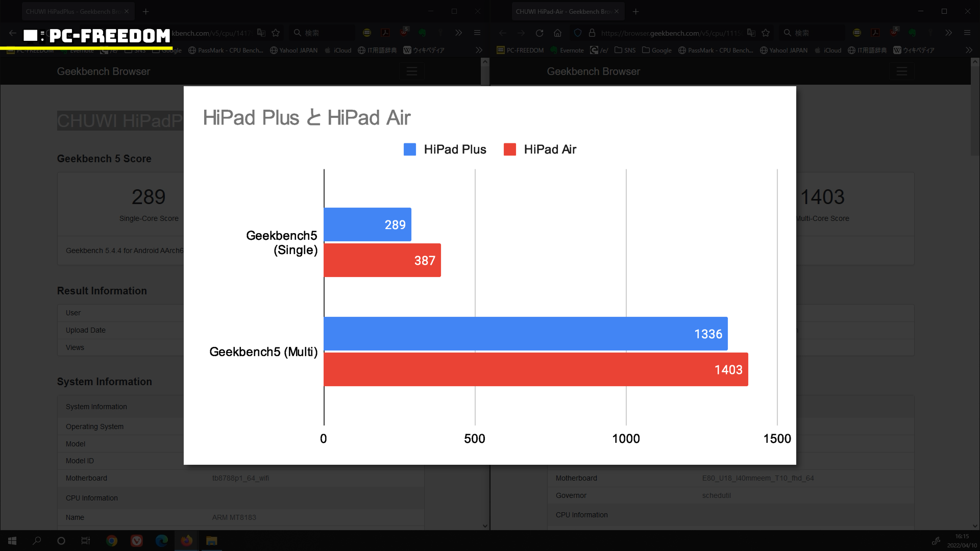The width and height of the screenshot is (980, 551).
Task: Show more extensions via the chevron in the right toolbar
Action: [948, 33]
